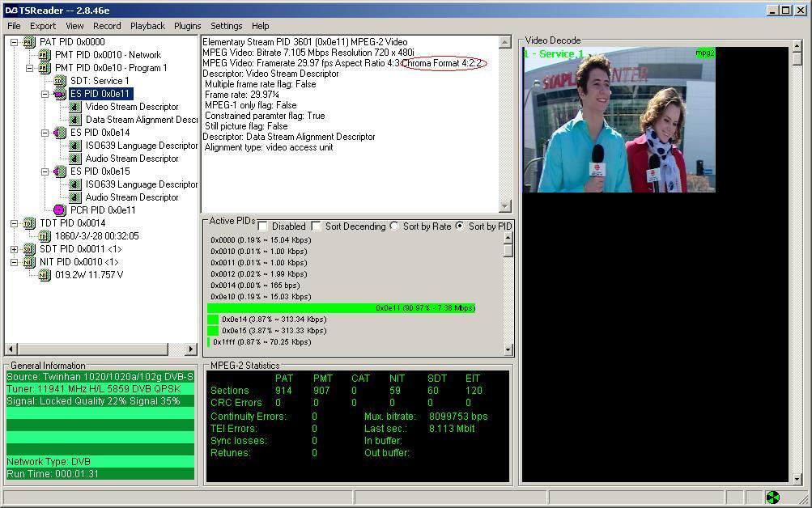
Task: Click the PAT PID 0x0000 table icon
Action: 29,42
